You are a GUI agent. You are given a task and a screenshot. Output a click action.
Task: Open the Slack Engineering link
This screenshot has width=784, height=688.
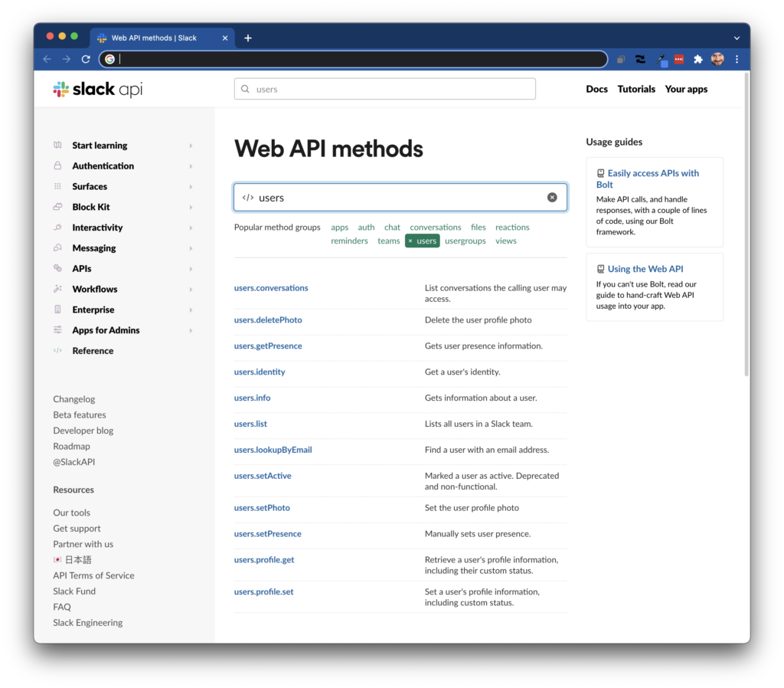pos(88,622)
